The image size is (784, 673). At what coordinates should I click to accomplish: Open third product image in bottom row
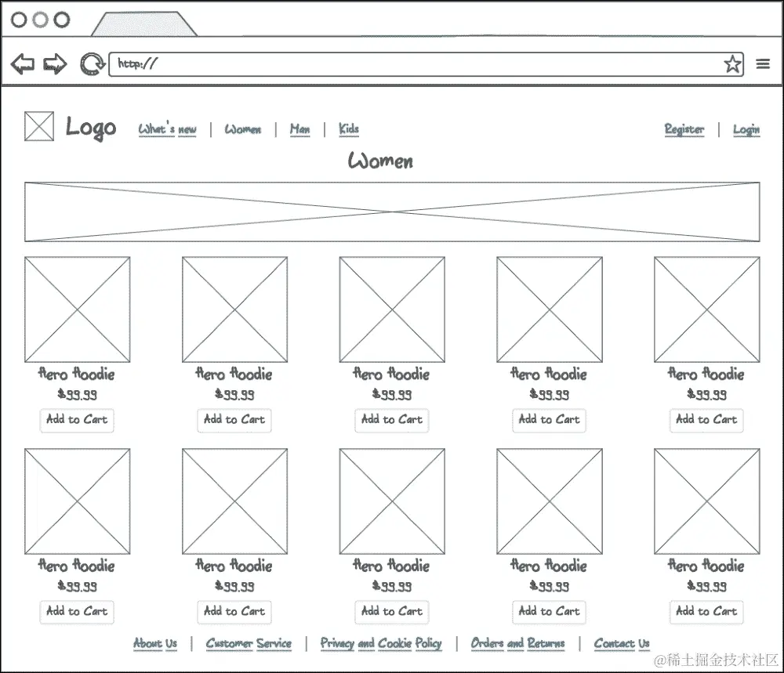[x=392, y=501]
